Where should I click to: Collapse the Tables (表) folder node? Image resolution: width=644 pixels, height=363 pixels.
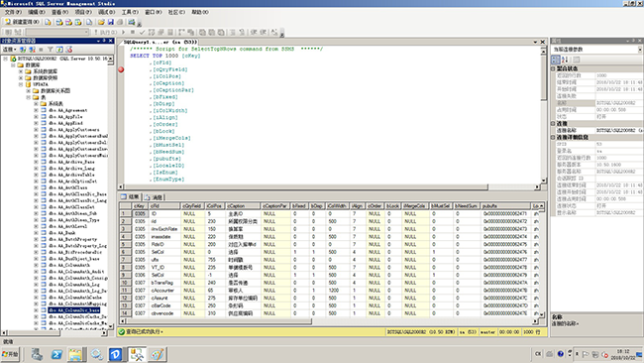29,97
